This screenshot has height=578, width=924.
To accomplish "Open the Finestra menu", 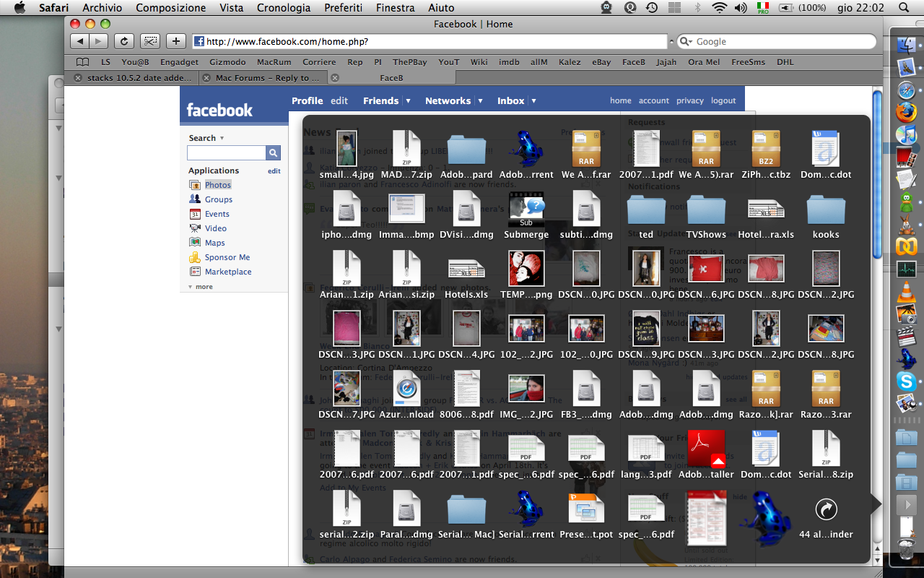I will pyautogui.click(x=396, y=8).
